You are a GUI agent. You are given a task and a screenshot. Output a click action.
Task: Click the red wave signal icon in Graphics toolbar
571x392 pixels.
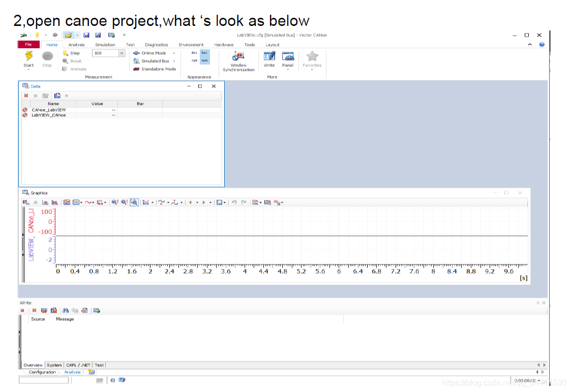[88, 202]
